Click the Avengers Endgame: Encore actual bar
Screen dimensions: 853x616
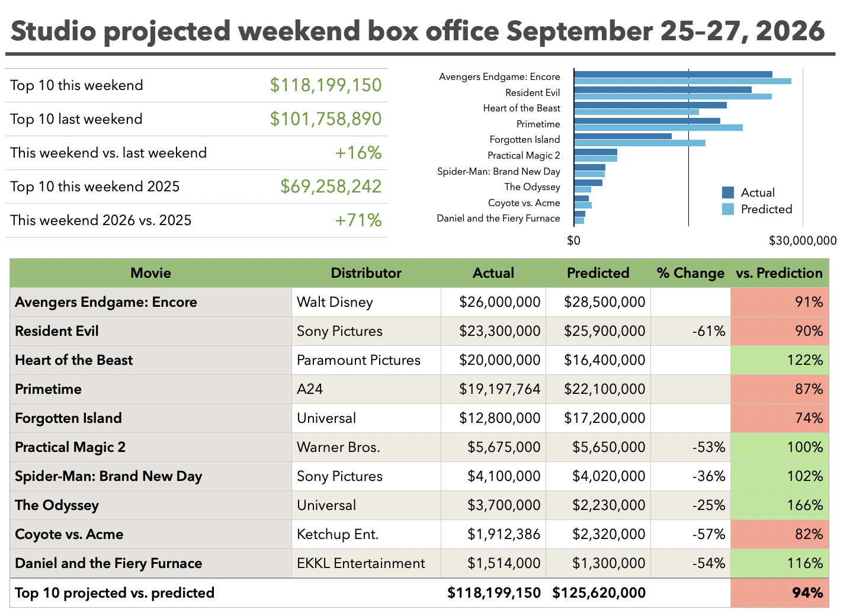(x=673, y=74)
